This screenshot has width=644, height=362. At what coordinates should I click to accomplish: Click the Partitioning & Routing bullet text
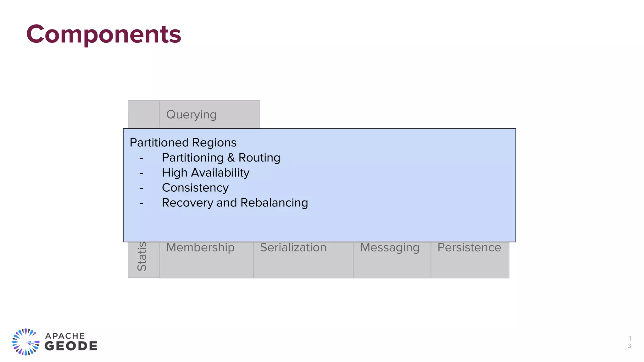pos(221,158)
